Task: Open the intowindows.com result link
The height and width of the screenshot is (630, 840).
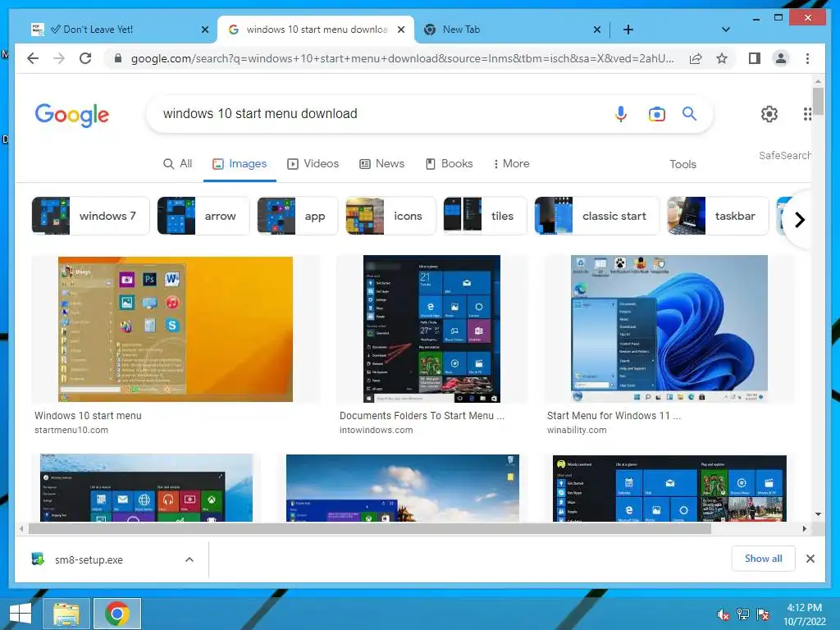Action: pyautogui.click(x=376, y=430)
